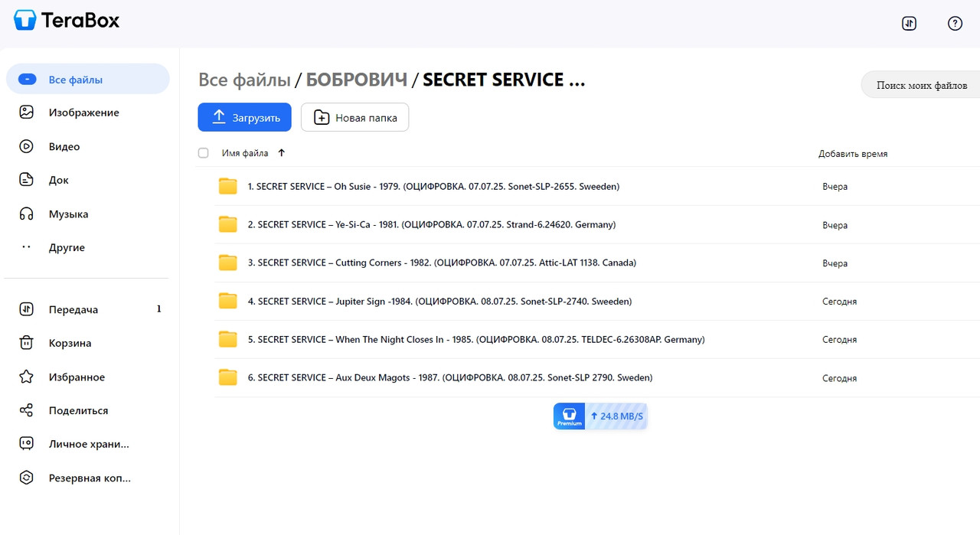Image resolution: width=980 pixels, height=535 pixels.
Task: Open folder 4. SECRET SERVICE – Jupiter Sign
Action: pos(439,301)
